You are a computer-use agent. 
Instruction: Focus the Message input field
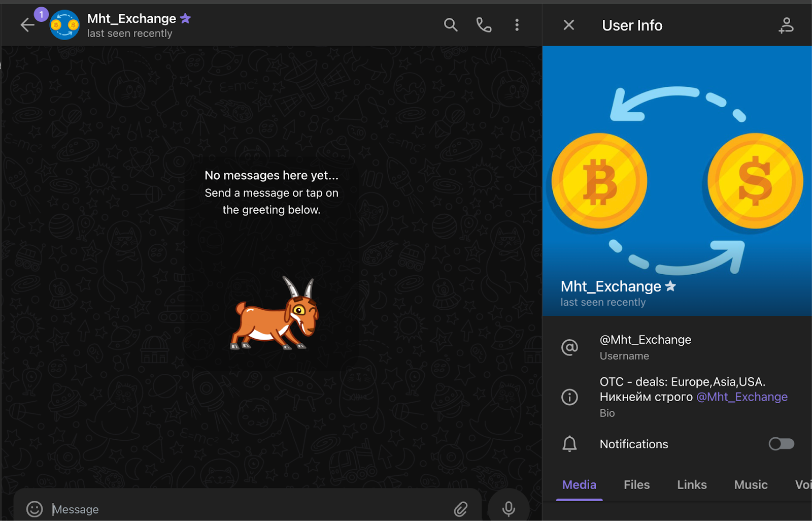249,509
